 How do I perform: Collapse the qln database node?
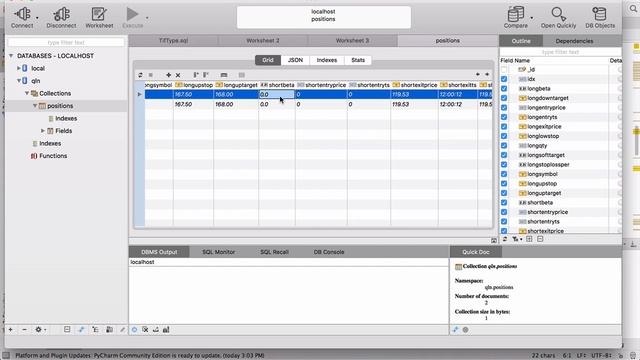pyautogui.click(x=18, y=81)
